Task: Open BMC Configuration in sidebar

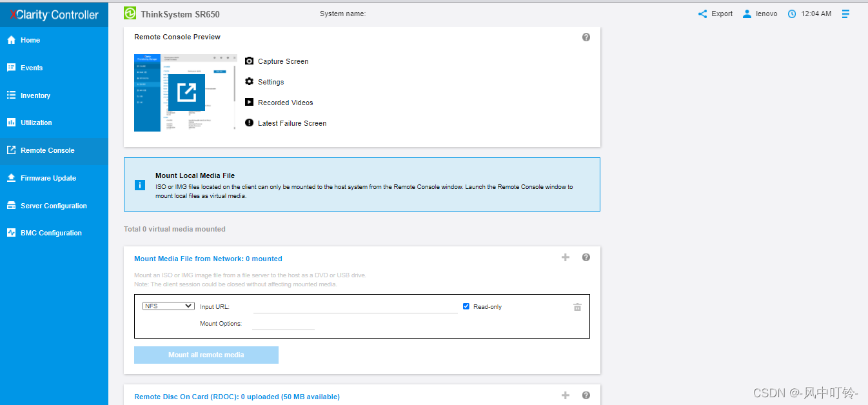Action: pyautogui.click(x=51, y=233)
